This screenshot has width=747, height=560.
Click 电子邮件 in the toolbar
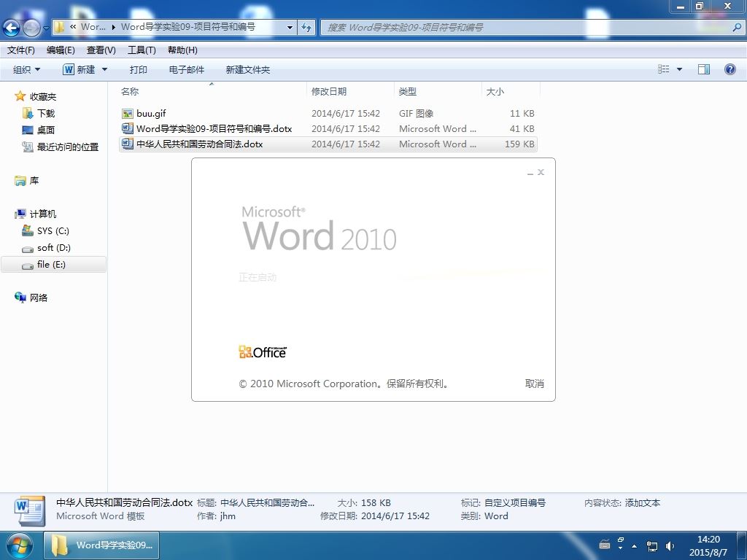click(x=186, y=69)
